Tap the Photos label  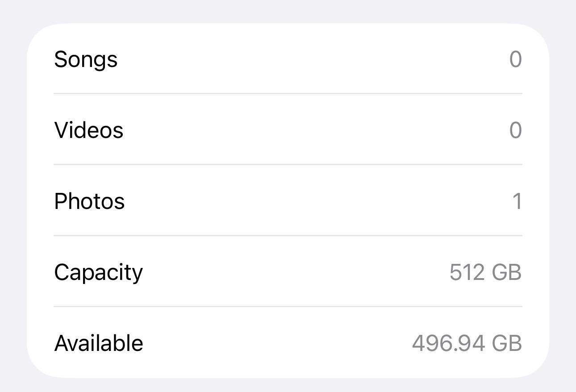tap(89, 201)
